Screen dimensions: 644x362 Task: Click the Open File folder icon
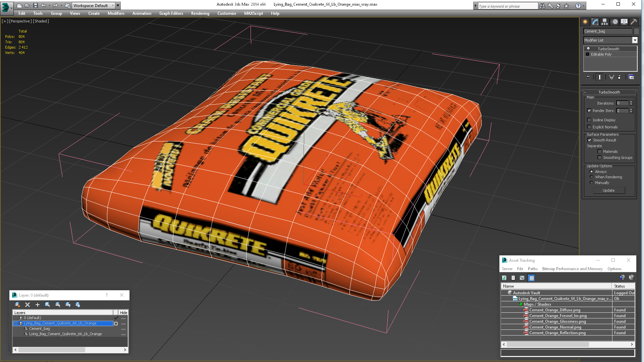pyautogui.click(x=27, y=5)
